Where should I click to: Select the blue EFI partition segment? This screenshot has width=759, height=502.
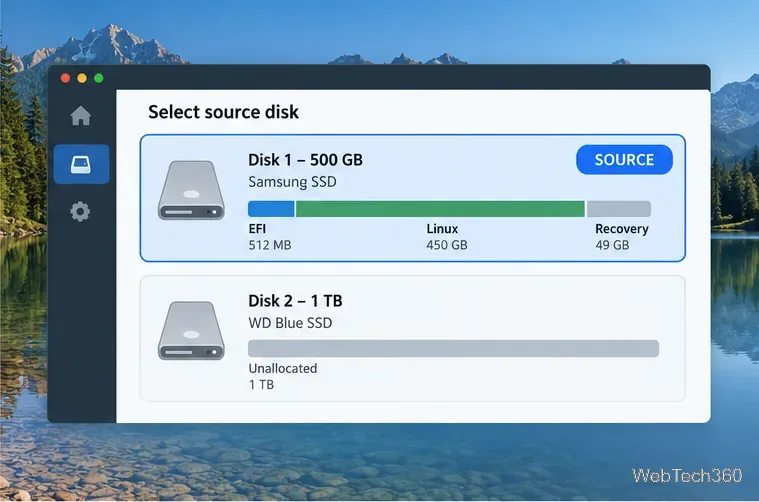271,209
